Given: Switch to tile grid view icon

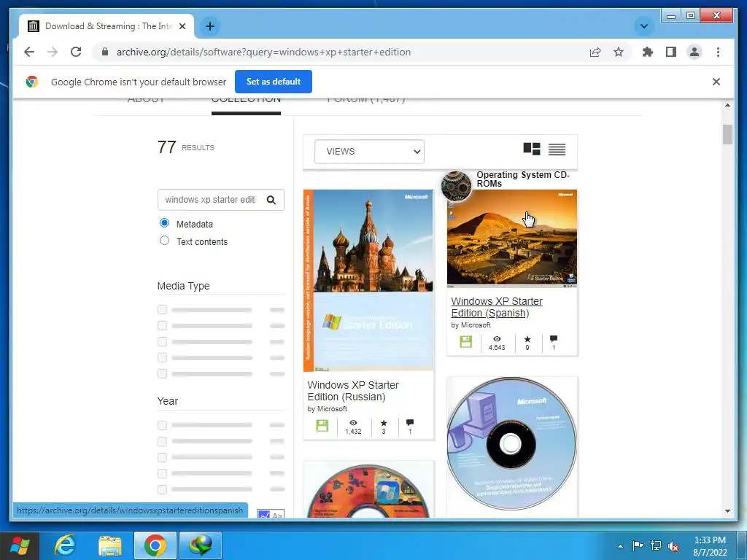Looking at the screenshot, I should [x=532, y=149].
